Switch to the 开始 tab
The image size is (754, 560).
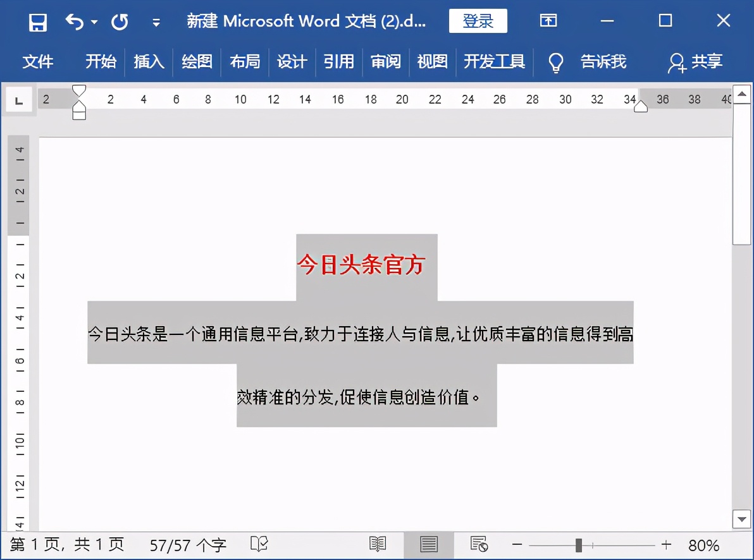pos(101,61)
